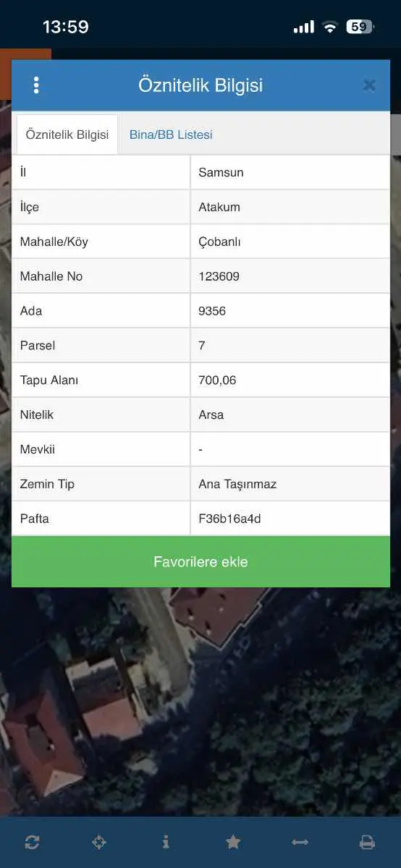Select the measure distance arrow icon
Image resolution: width=401 pixels, height=868 pixels.
(300, 842)
